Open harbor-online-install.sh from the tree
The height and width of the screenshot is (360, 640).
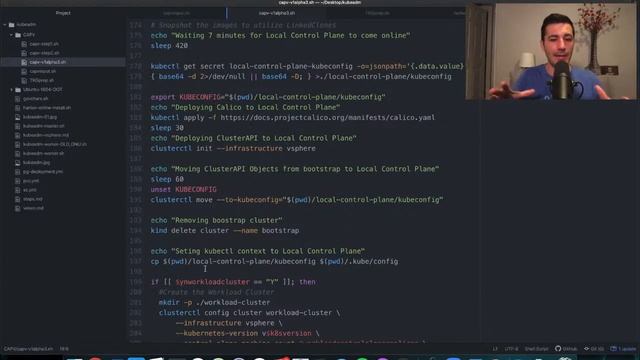47,108
